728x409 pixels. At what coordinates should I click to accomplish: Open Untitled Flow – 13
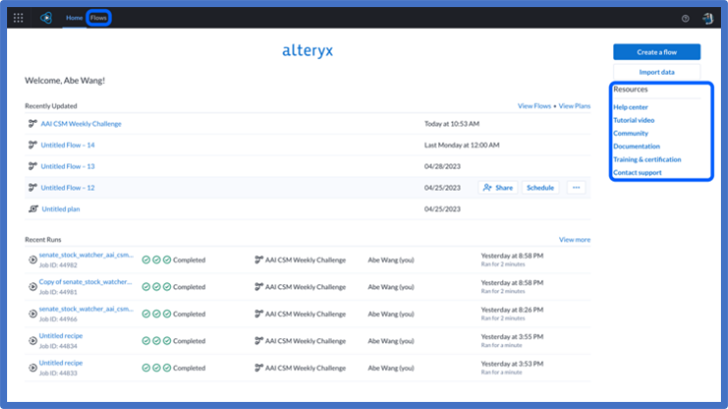(x=67, y=166)
